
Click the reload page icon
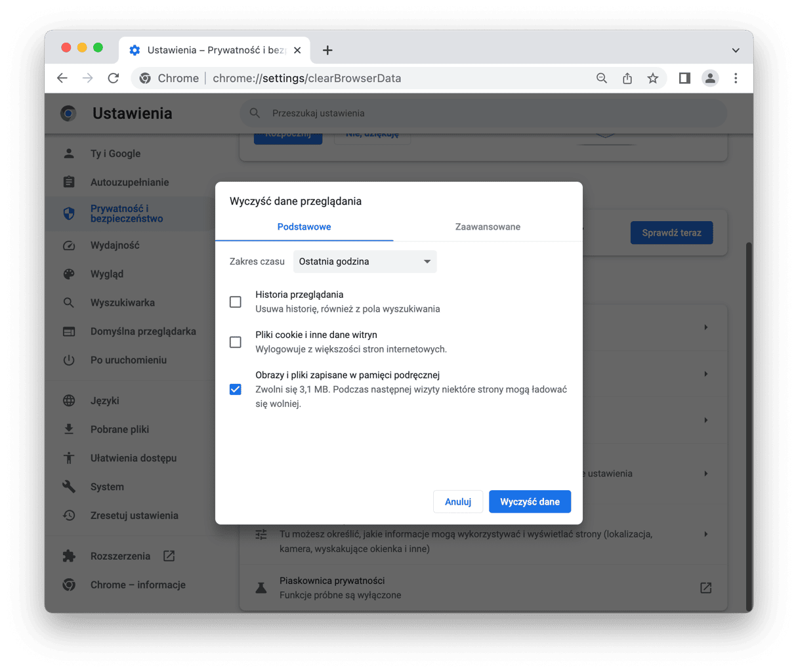click(x=114, y=78)
